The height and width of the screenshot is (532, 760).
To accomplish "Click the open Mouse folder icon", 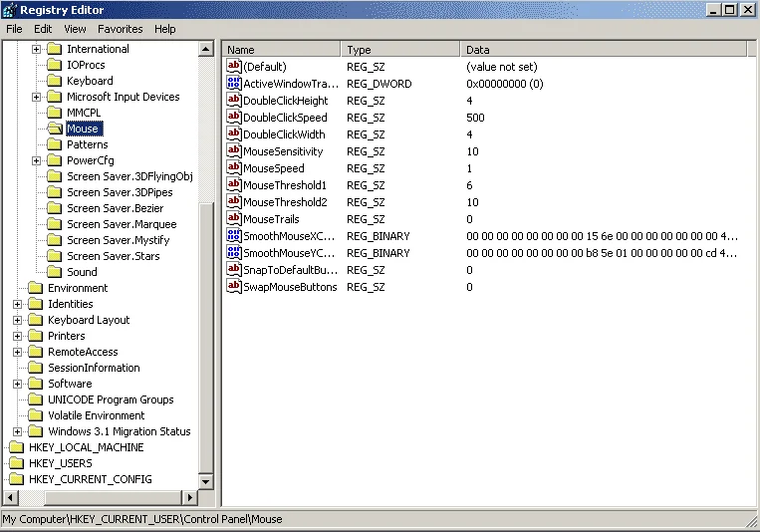I will (x=55, y=129).
